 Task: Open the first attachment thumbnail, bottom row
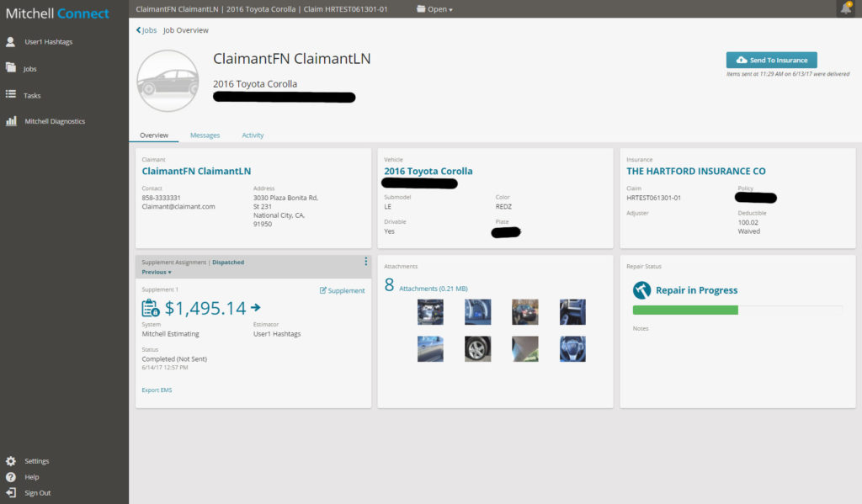430,349
